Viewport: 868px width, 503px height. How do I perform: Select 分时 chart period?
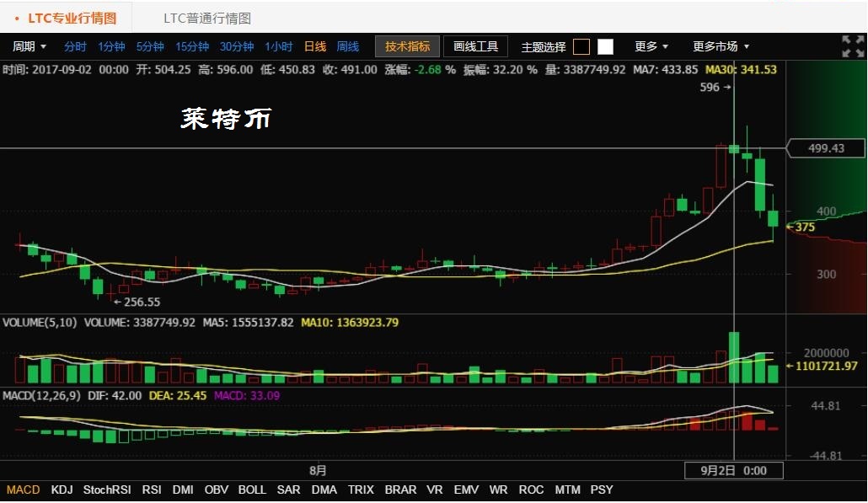coord(75,46)
